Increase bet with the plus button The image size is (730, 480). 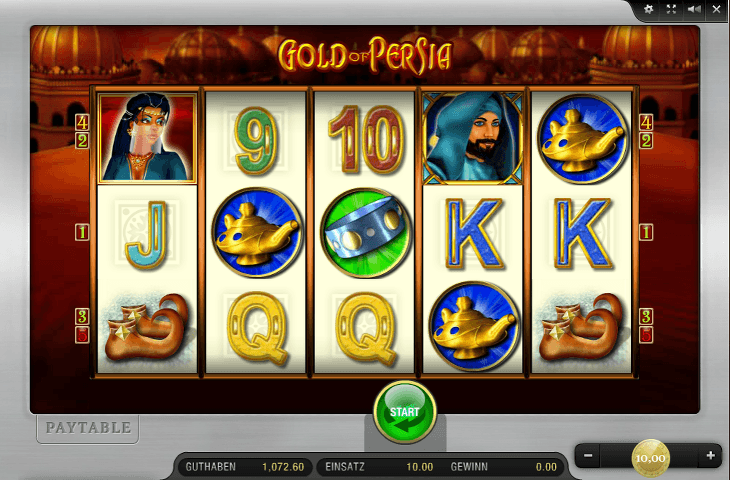pyautogui.click(x=710, y=455)
